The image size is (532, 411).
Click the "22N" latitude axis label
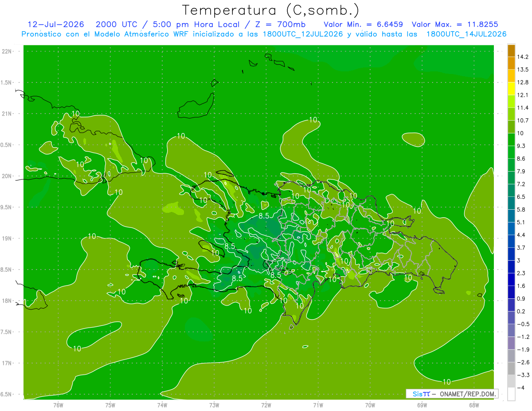coord(7,51)
